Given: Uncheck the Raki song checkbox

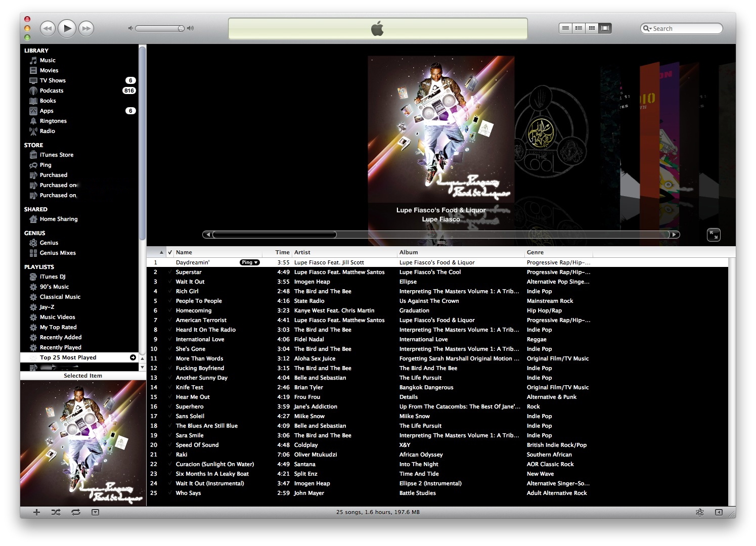Looking at the screenshot, I should click(x=170, y=454).
